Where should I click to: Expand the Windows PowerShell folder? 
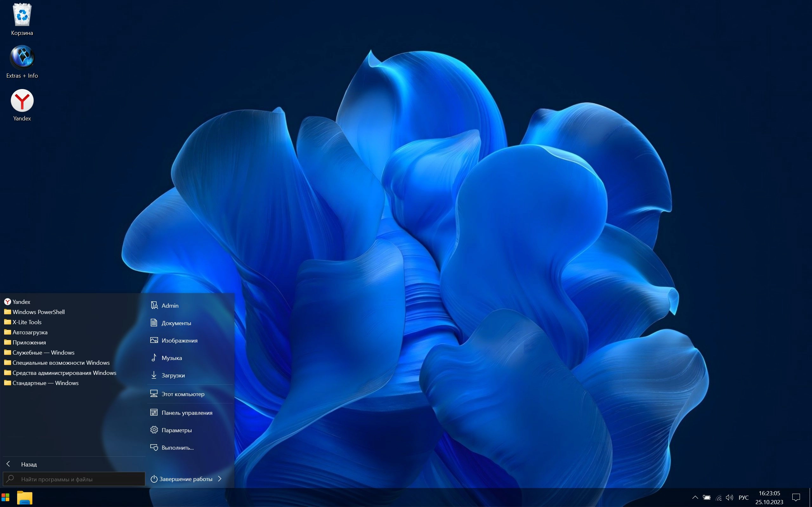38,312
